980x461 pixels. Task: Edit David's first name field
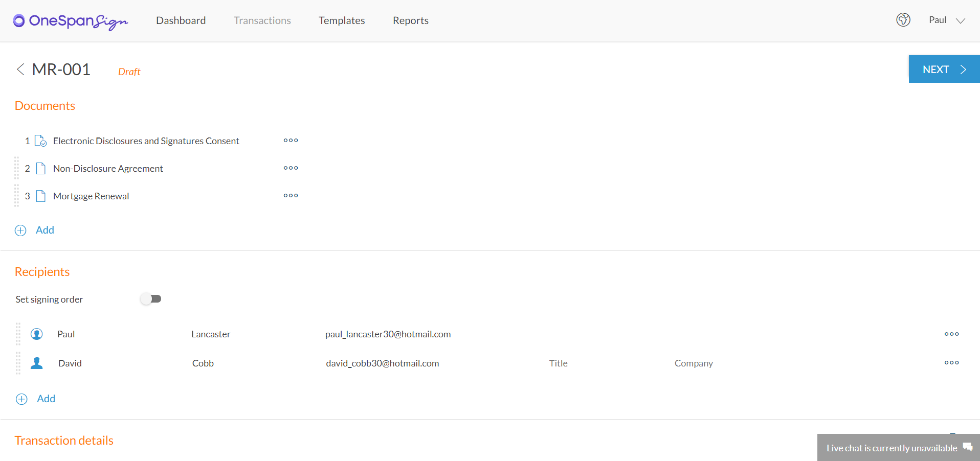point(70,363)
